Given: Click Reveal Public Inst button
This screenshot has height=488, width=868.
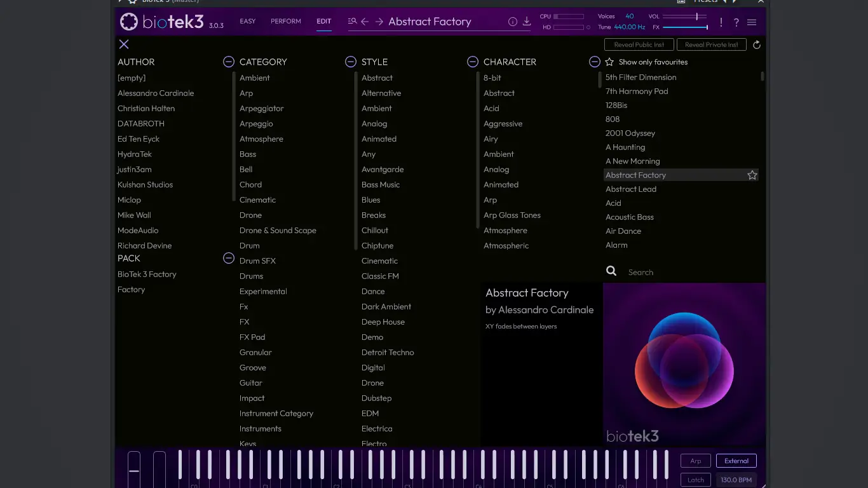Looking at the screenshot, I should pyautogui.click(x=639, y=44).
